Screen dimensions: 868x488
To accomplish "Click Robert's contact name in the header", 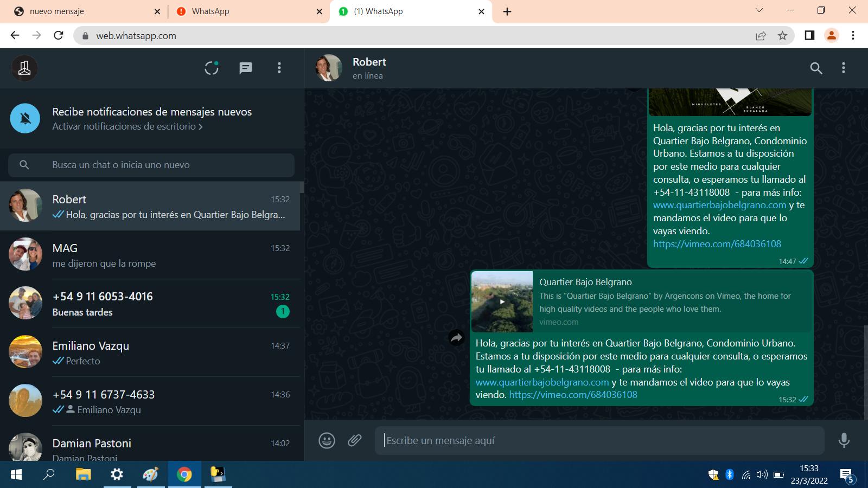I will click(369, 62).
